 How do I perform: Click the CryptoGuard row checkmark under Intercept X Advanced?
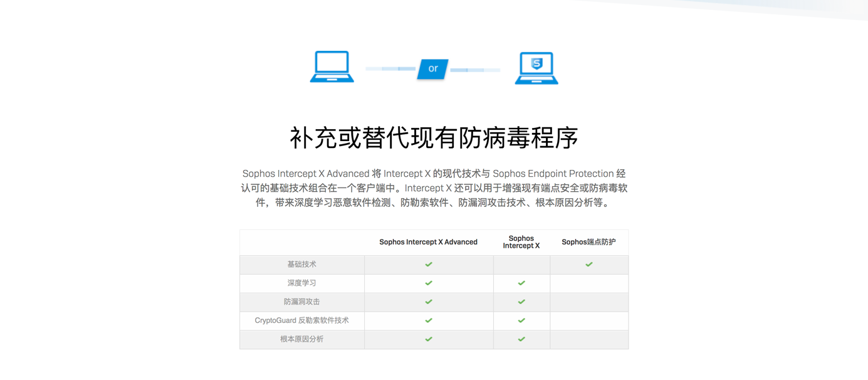[x=429, y=320]
